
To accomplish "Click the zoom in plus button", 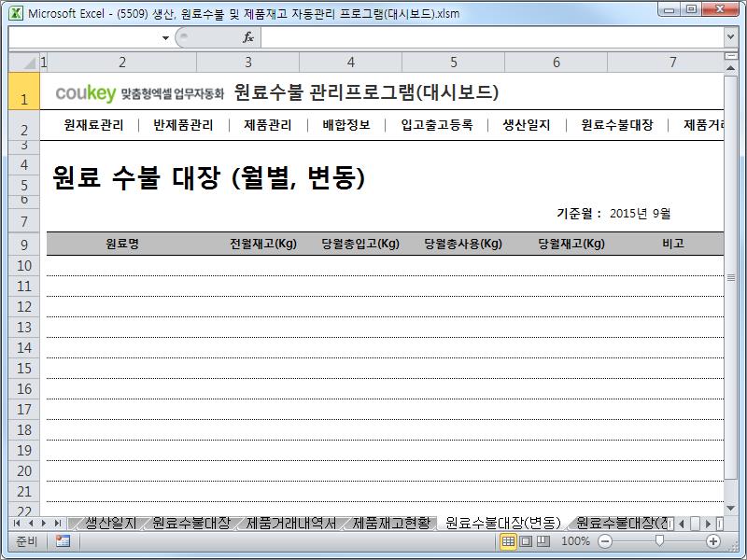I will point(713,541).
